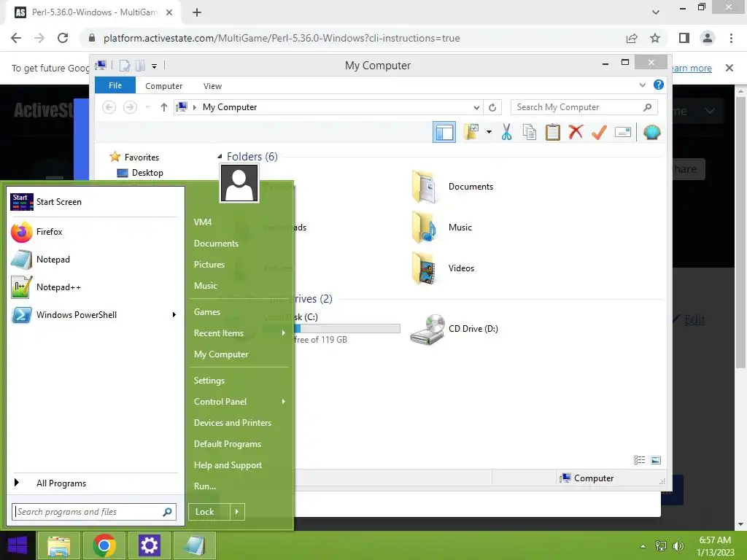Open shutdown options arrow beside Lock
The image size is (747, 560).
pyautogui.click(x=237, y=512)
